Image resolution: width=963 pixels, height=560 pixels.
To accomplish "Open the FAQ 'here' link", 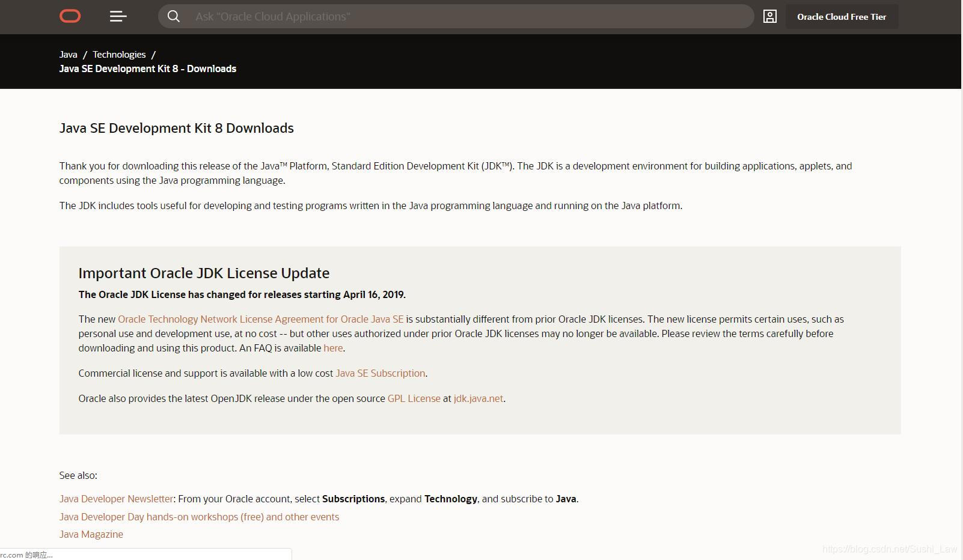I will (x=333, y=348).
